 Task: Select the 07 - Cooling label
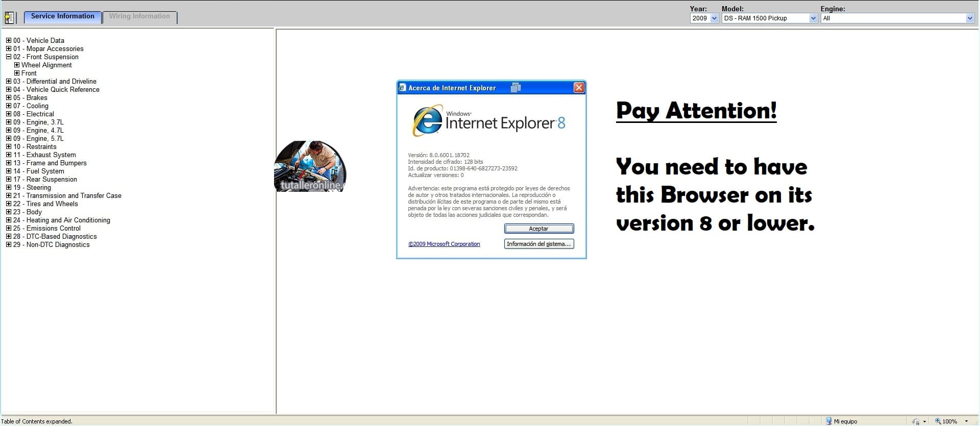click(31, 106)
